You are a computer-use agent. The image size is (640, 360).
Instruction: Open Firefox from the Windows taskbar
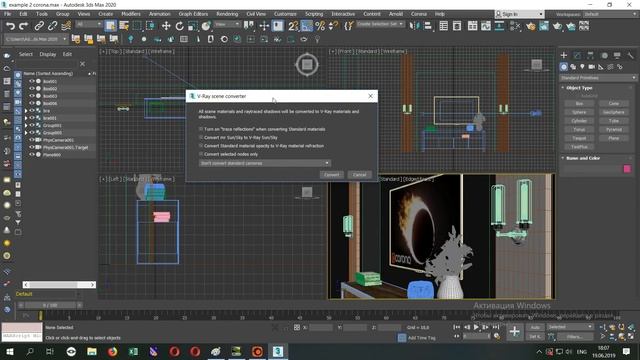click(x=112, y=351)
